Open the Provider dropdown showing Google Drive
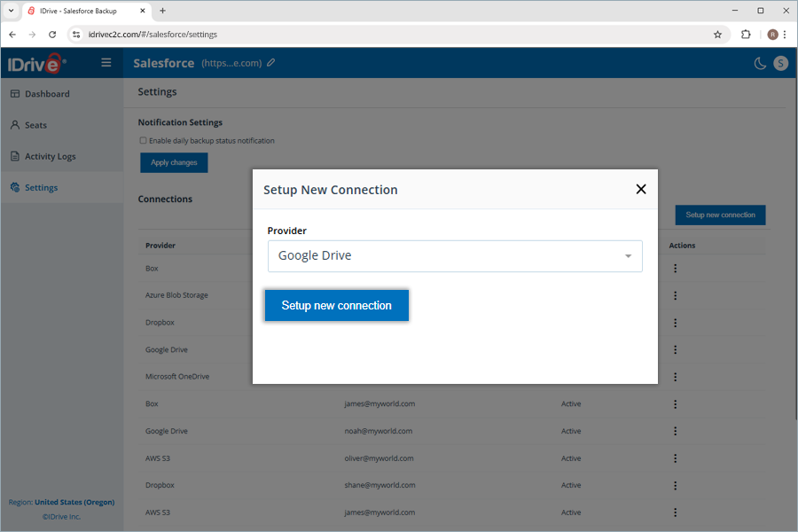Screen dimensions: 798x532 pyautogui.click(x=455, y=256)
